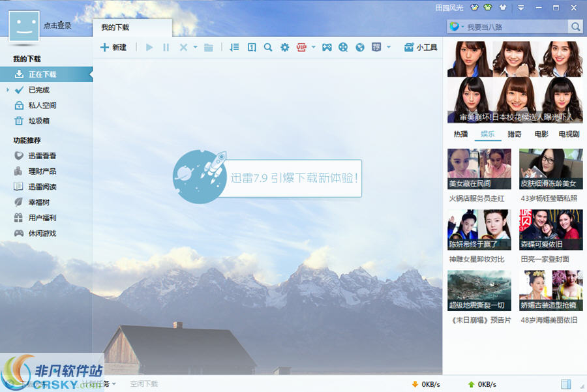Viewport: 587px width, 392px height.
Task: Expand the dropdown arrow next to VIP
Action: tap(313, 47)
